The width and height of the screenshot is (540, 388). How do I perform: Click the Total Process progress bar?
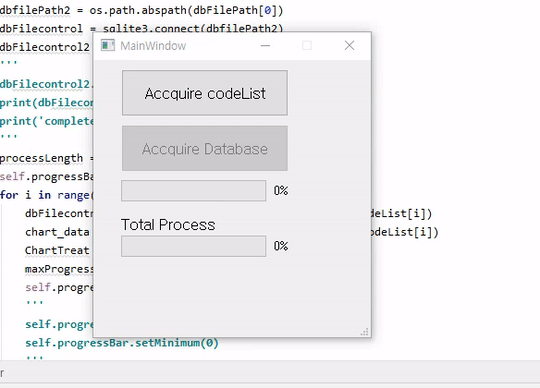pos(194,246)
